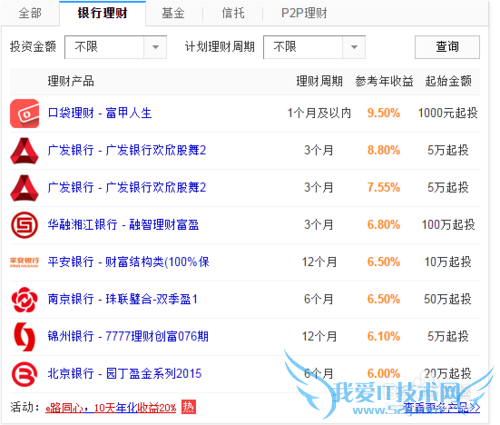The width and height of the screenshot is (500, 425).
Task: Click the 平安银行 orange logo
Action: click(25, 262)
